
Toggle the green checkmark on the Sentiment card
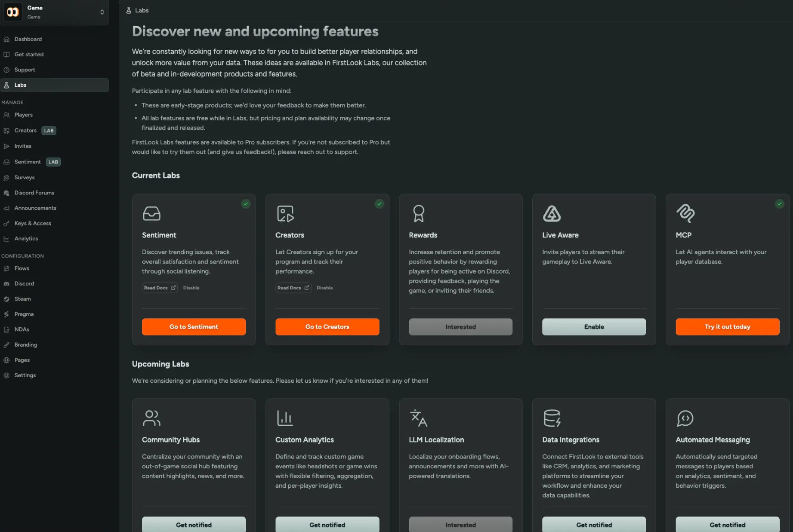(x=246, y=204)
